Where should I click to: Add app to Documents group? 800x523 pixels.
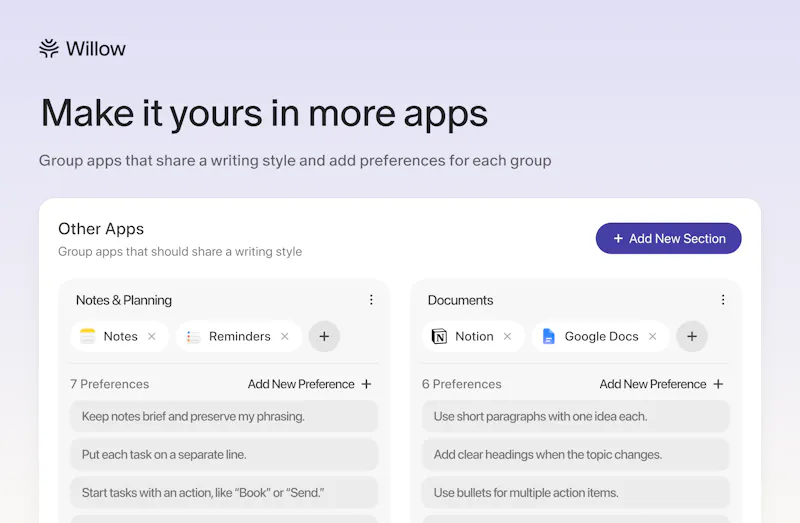[x=692, y=336]
